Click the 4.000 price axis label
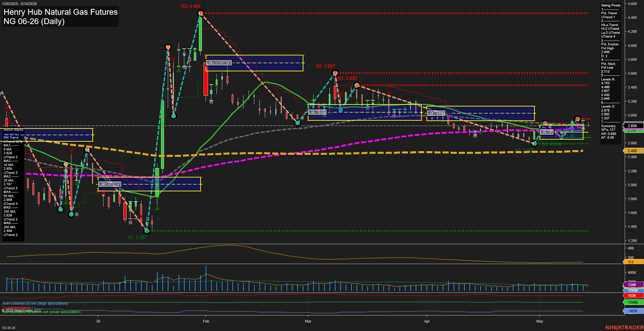The image size is (644, 331). (632, 46)
